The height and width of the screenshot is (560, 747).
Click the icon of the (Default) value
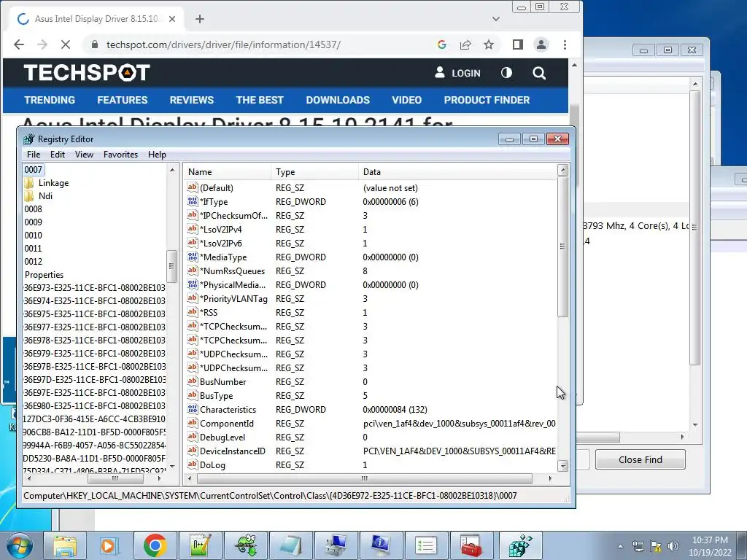pyautogui.click(x=193, y=187)
